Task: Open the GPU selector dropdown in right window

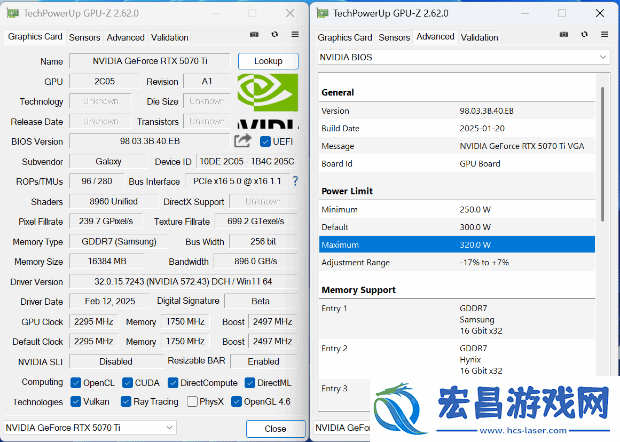Action: tap(342, 428)
